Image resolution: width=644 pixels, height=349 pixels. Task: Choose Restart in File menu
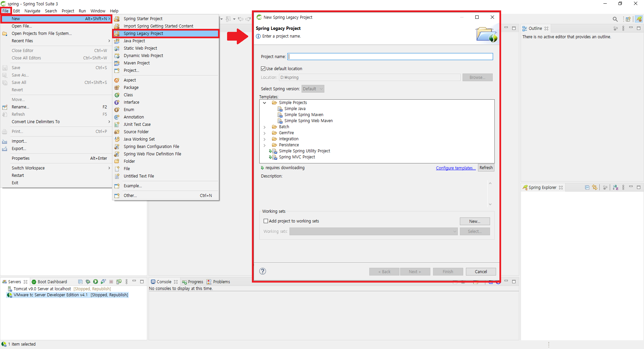56,176
